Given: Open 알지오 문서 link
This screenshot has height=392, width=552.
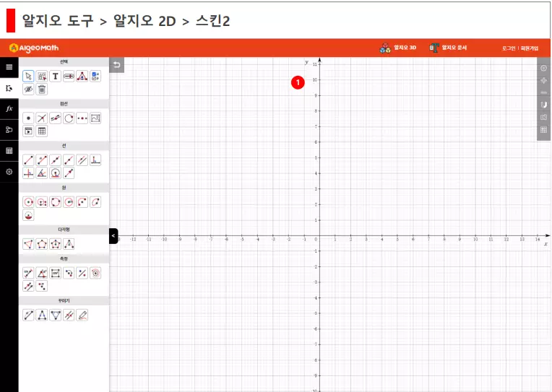Looking at the screenshot, I should point(448,48).
